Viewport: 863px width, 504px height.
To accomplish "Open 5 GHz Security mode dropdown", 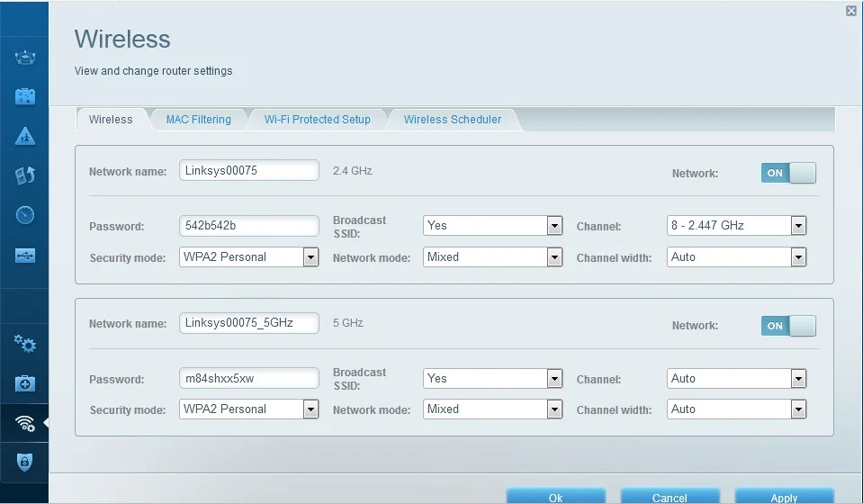I will click(248, 409).
